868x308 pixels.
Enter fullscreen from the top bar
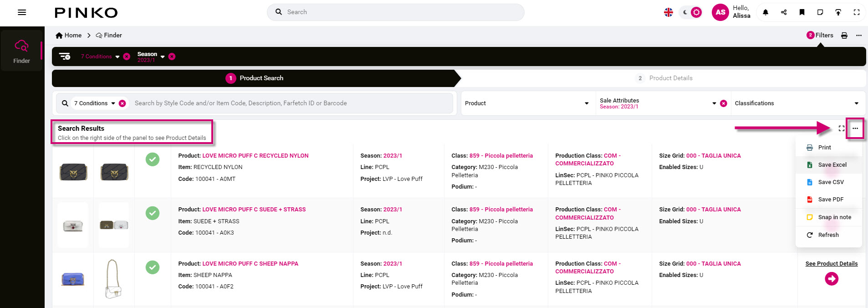point(857,12)
